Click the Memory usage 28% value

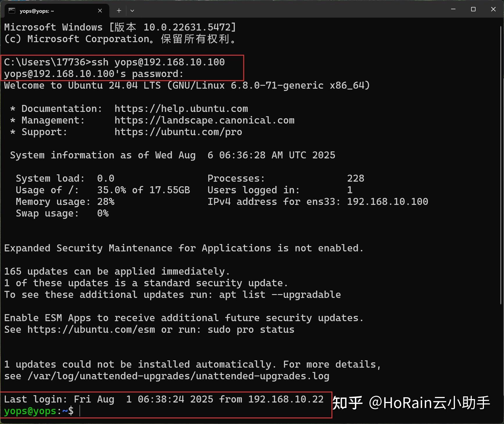(x=106, y=202)
